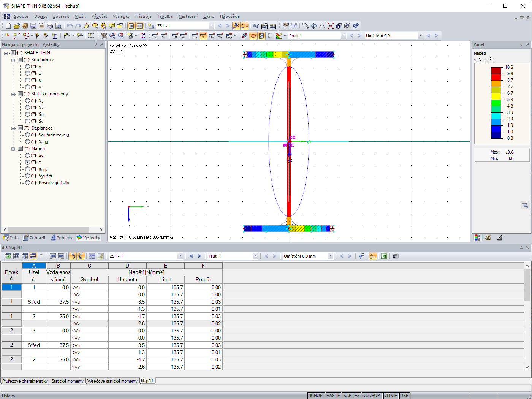
Task: Toggle the UCHOP status bar button
Action: point(315,396)
